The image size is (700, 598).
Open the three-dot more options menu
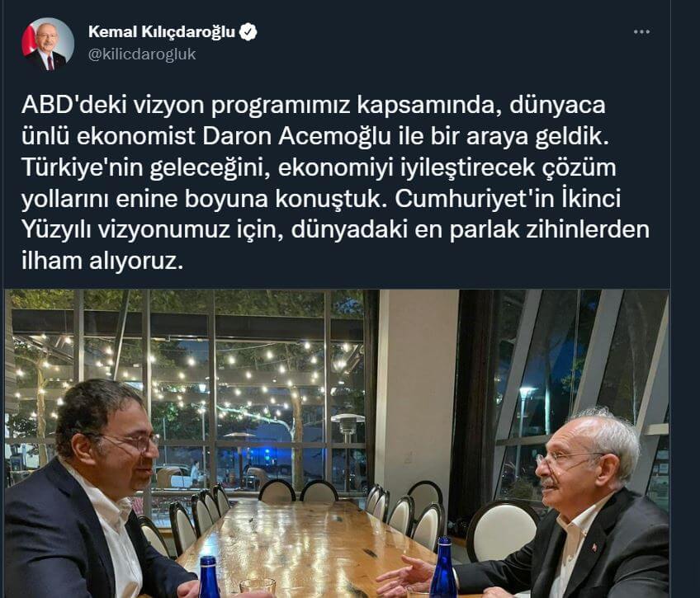pyautogui.click(x=641, y=31)
